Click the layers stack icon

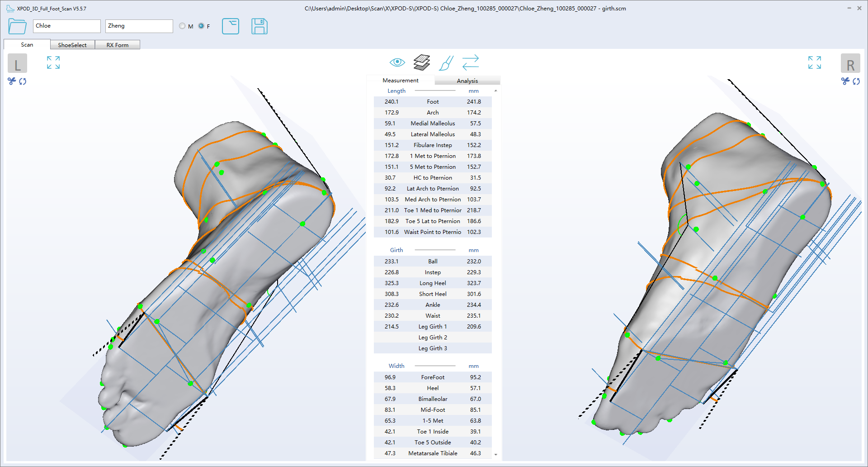click(421, 62)
